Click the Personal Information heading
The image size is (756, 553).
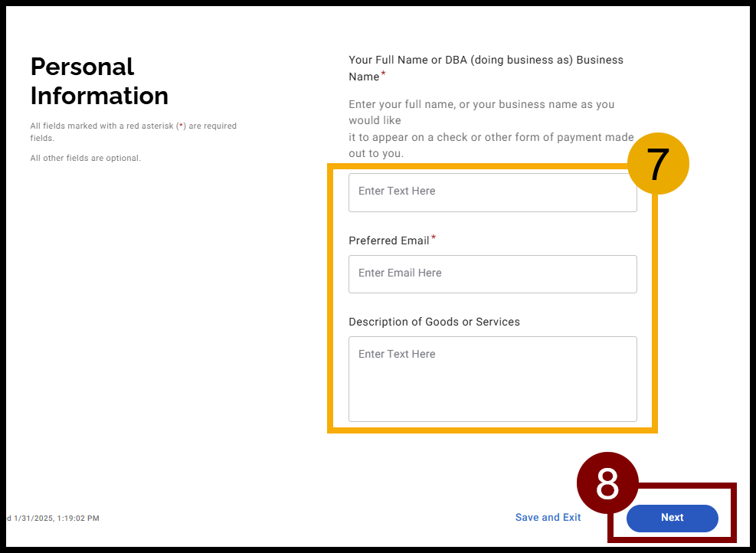(99, 81)
